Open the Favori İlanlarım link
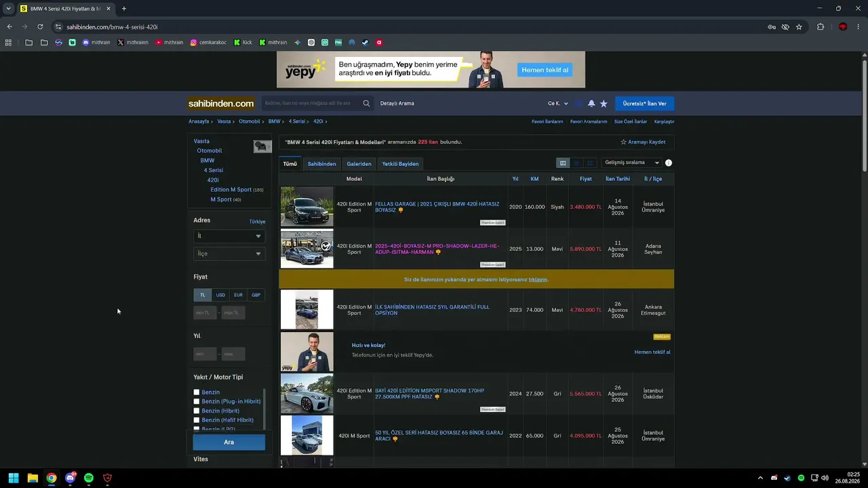 (x=547, y=122)
